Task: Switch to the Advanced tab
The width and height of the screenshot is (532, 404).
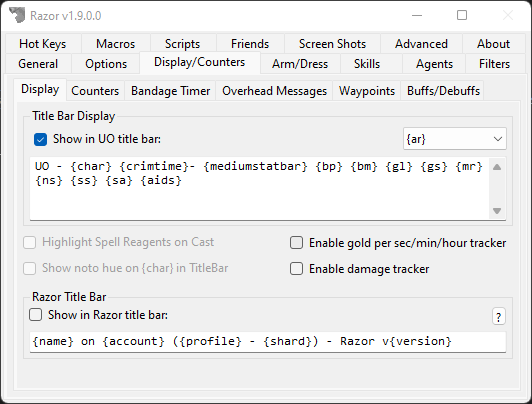Action: coord(421,44)
